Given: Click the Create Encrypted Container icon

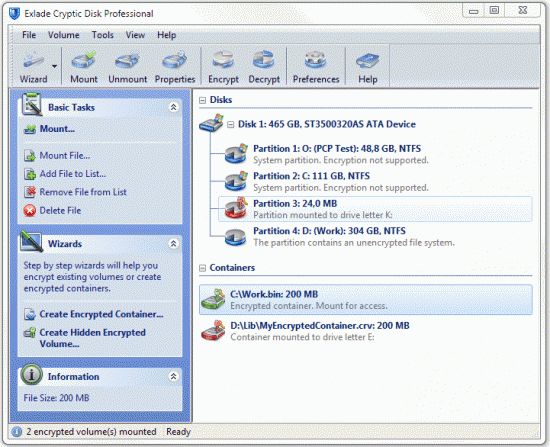Looking at the screenshot, I should click(x=30, y=314).
